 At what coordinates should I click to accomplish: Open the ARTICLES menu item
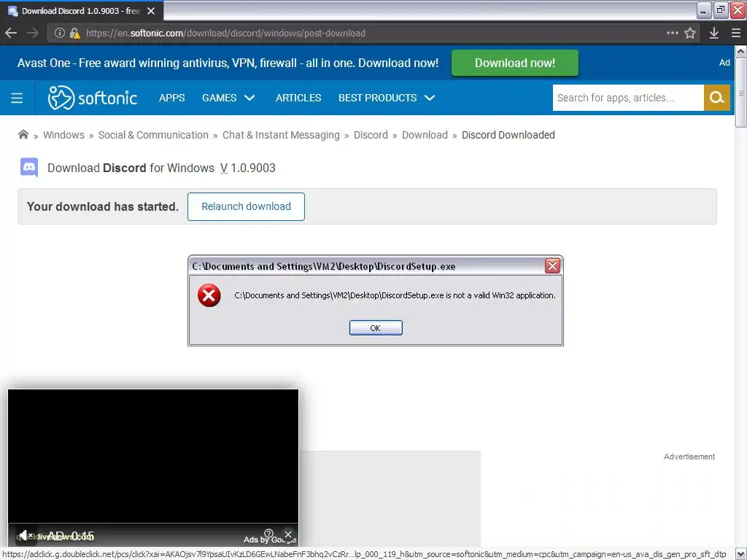click(298, 98)
